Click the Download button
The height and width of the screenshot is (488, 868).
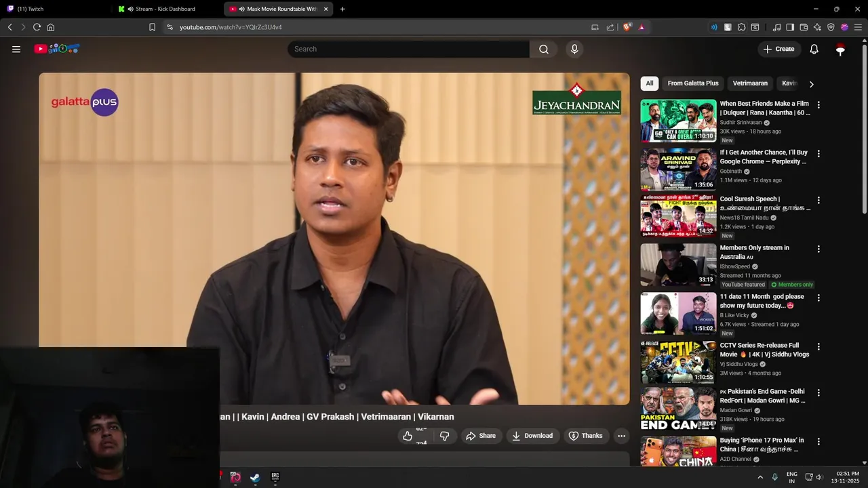532,436
